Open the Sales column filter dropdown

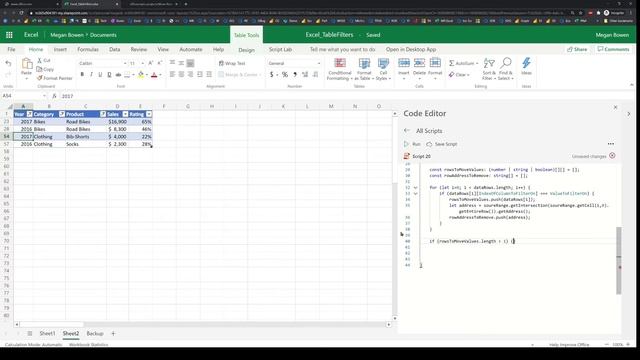pyautogui.click(x=125, y=114)
